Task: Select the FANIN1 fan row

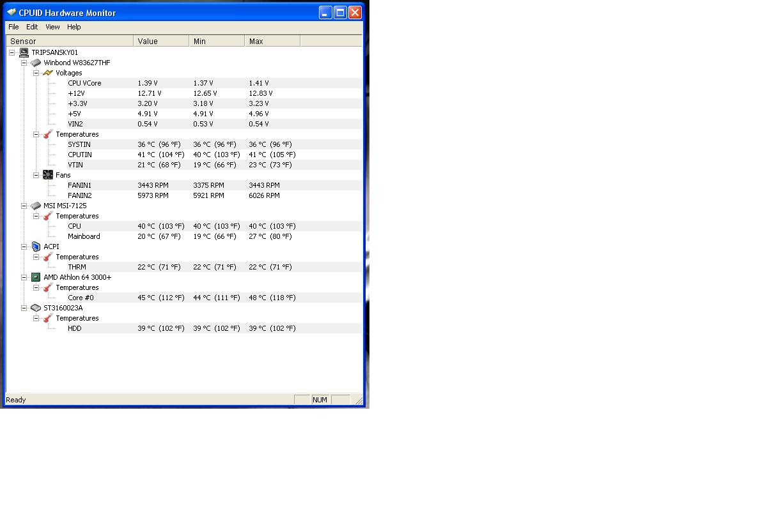Action: pos(214,185)
